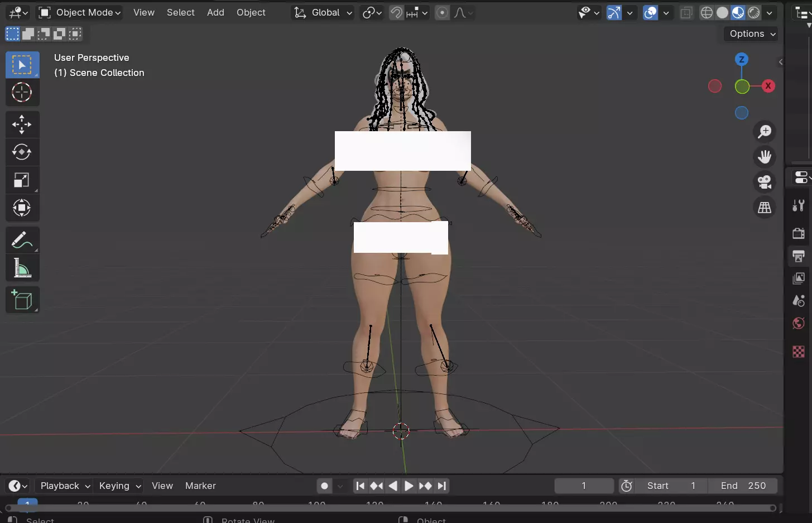The width and height of the screenshot is (812, 523).
Task: Open the Texture properties checker tab
Action: pos(799,352)
